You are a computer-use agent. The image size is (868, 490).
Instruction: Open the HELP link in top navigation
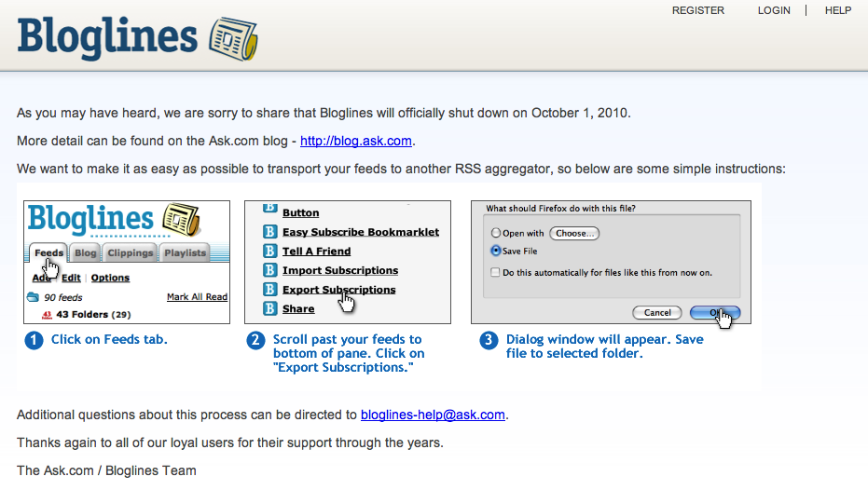838,10
